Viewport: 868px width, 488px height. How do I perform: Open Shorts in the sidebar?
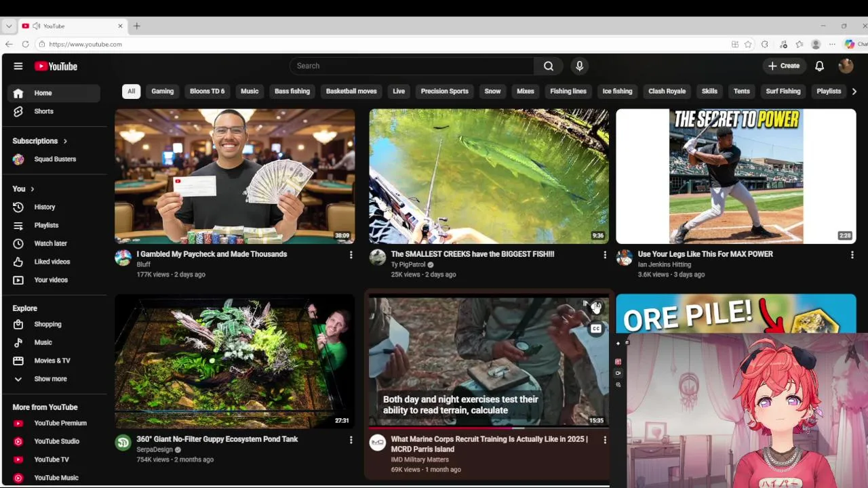tap(54, 111)
